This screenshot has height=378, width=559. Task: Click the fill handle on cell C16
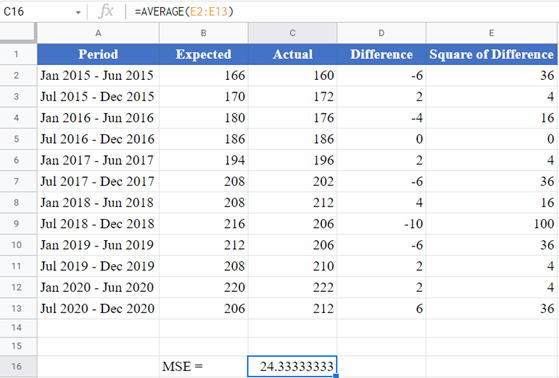(x=336, y=376)
